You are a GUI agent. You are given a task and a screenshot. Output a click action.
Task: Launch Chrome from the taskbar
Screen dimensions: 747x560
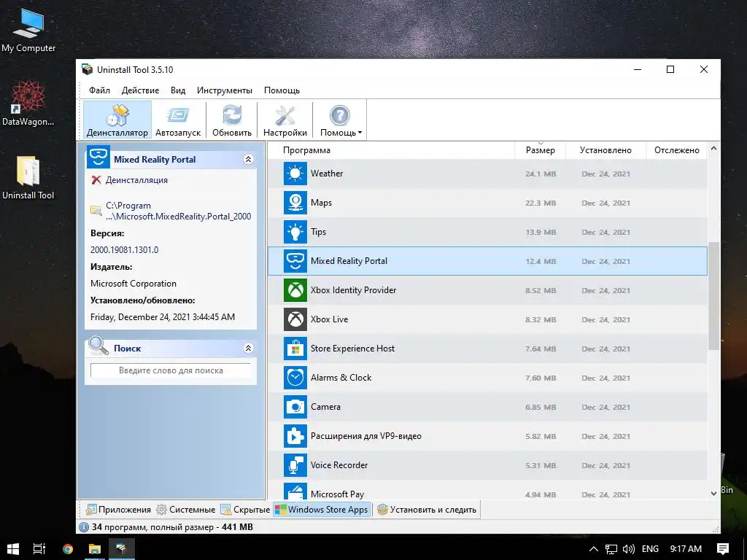pyautogui.click(x=68, y=548)
